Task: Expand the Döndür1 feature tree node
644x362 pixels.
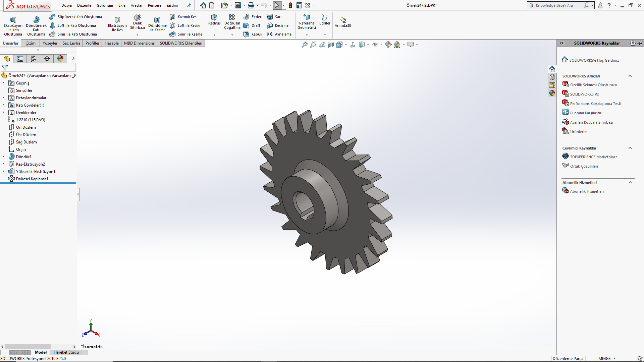Action: coord(3,157)
